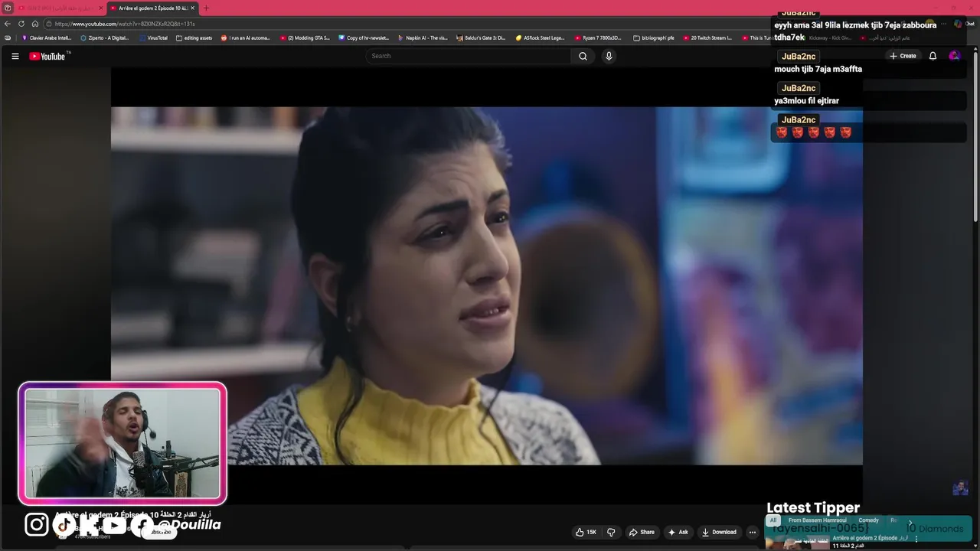Click the Ask button under the video
The width and height of the screenshot is (980, 551).
tap(678, 532)
